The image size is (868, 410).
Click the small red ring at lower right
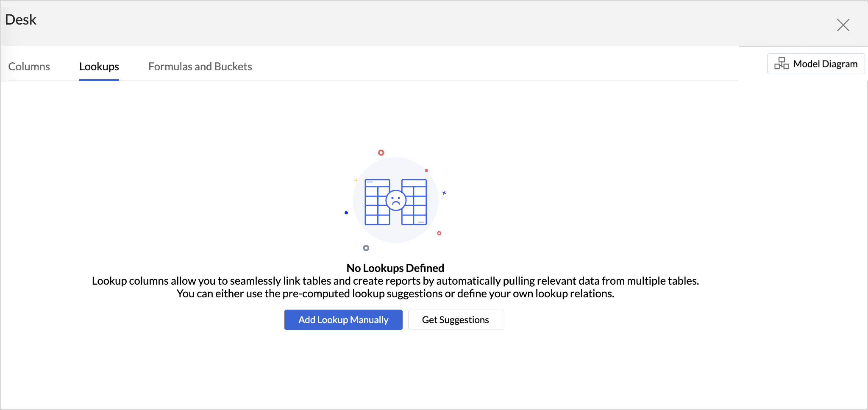pos(439,233)
